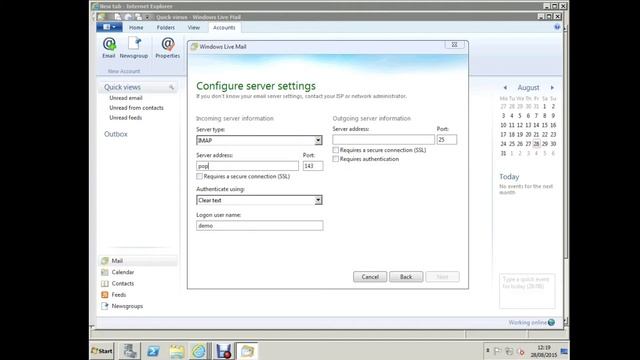Go to next month in calendar

[x=552, y=88]
